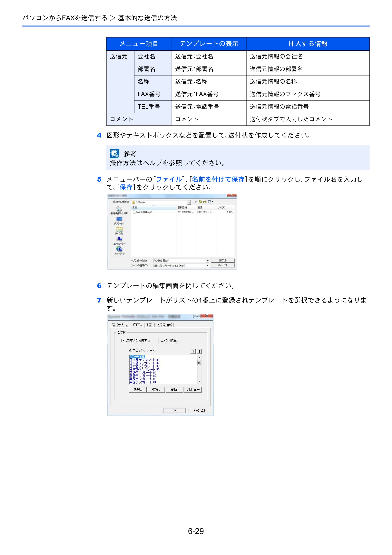The width and height of the screenshot is (392, 555).
Task: Click the 編集 template button
Action: pos(156,389)
